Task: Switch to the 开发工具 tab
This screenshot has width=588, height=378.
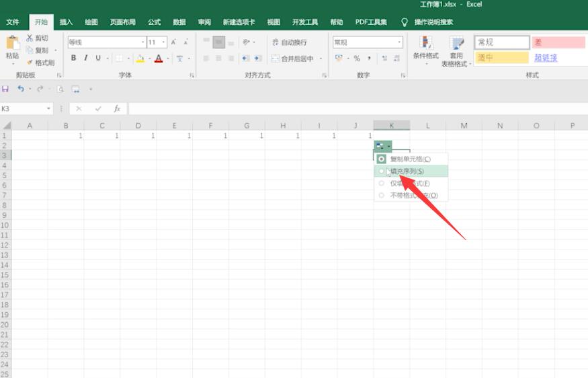Action: click(x=305, y=22)
